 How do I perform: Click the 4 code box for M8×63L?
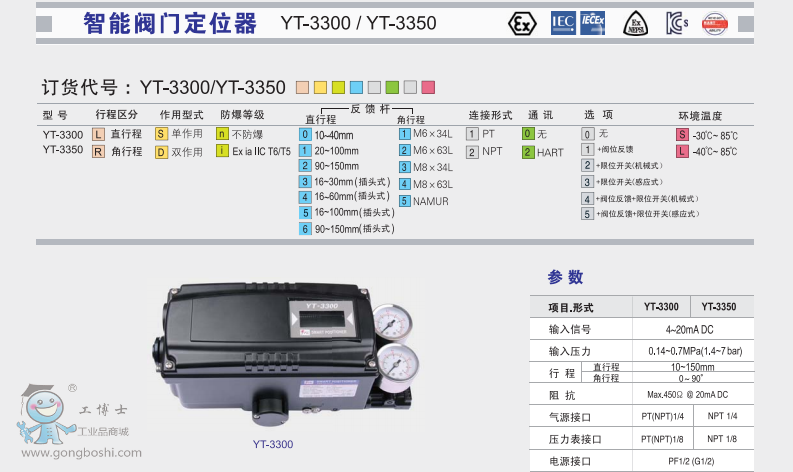tap(405, 184)
